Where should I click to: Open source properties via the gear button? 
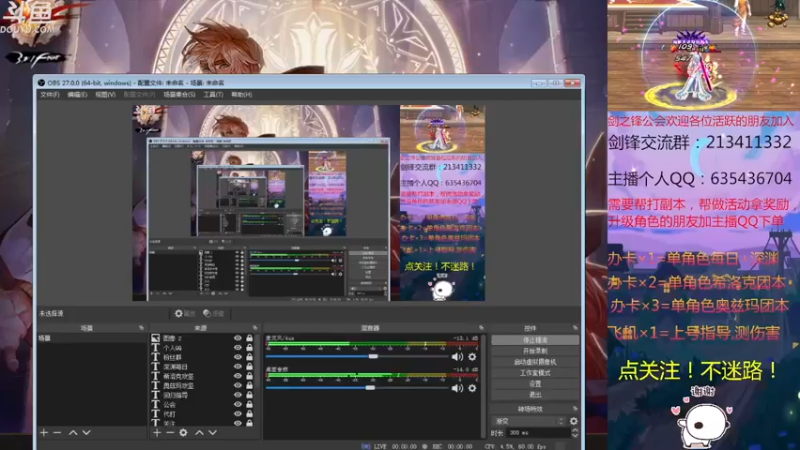[x=185, y=313]
